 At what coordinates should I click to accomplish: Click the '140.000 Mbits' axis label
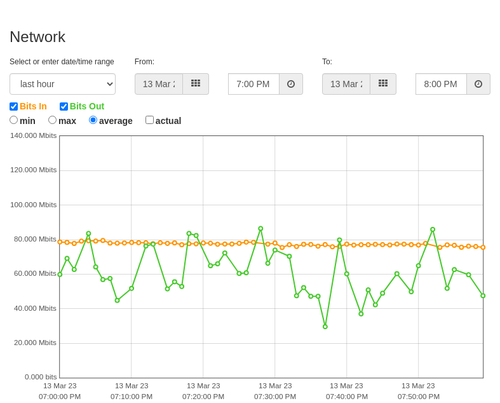33,135
